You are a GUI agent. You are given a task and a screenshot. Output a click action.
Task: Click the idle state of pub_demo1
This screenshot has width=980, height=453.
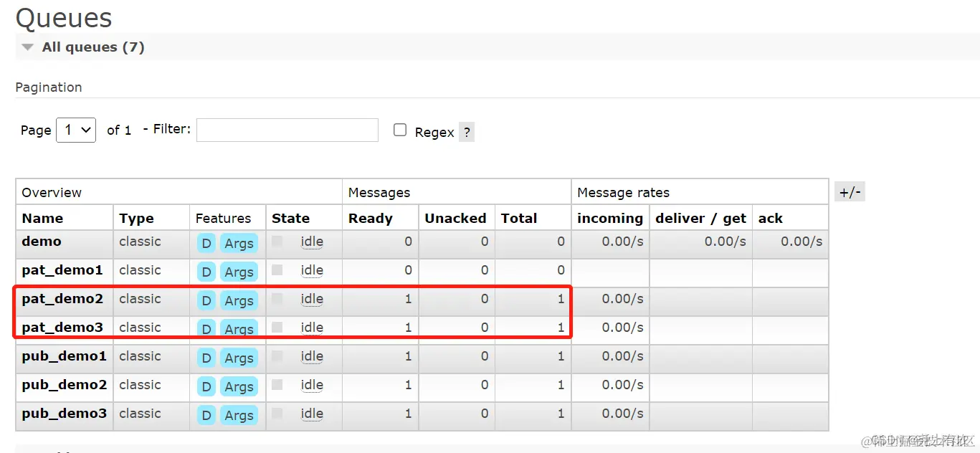312,356
